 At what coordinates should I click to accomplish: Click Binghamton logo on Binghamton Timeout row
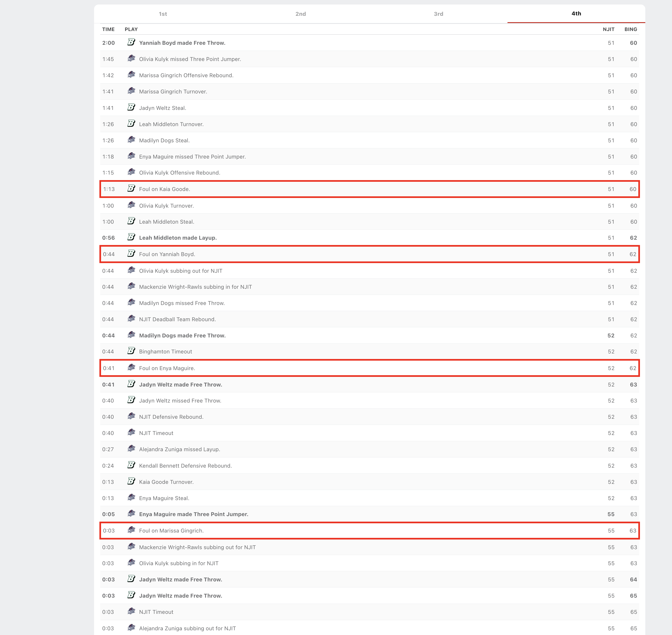click(x=131, y=351)
